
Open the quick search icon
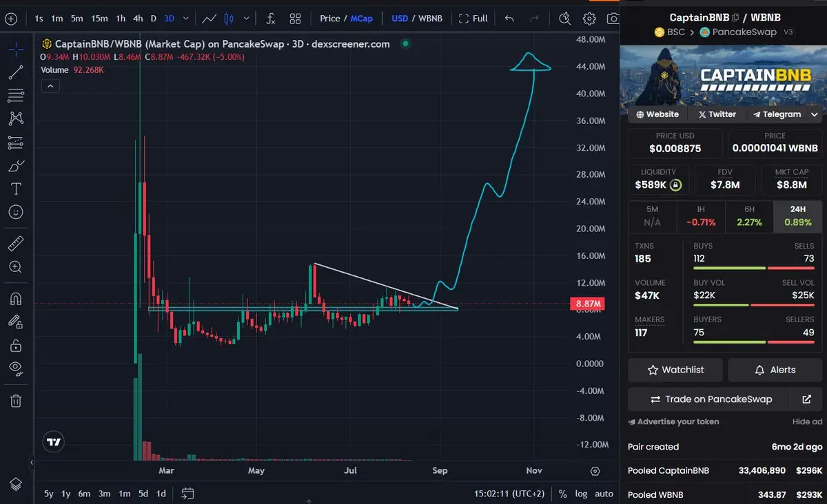coord(565,19)
